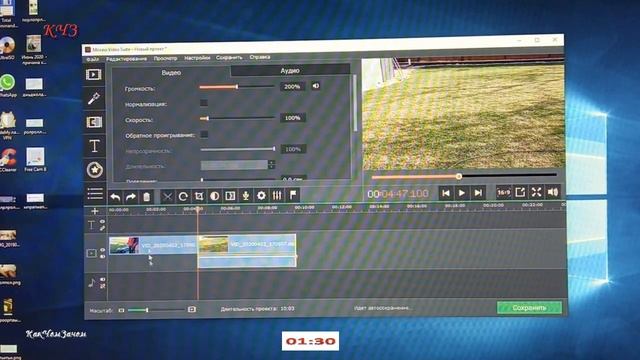This screenshot has width=640, height=360.
Task: Click the 16:9 aspect ratio button
Action: pyautogui.click(x=503, y=192)
